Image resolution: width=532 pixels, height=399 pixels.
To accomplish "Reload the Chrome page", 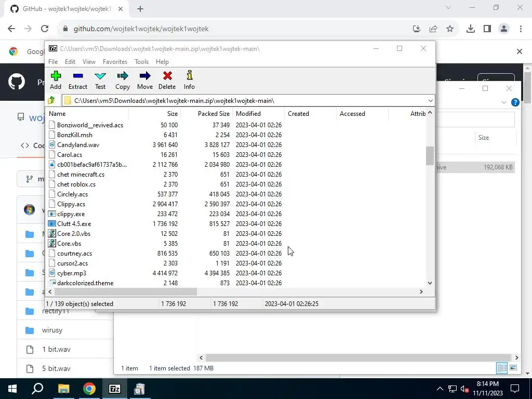I will 45,29.
